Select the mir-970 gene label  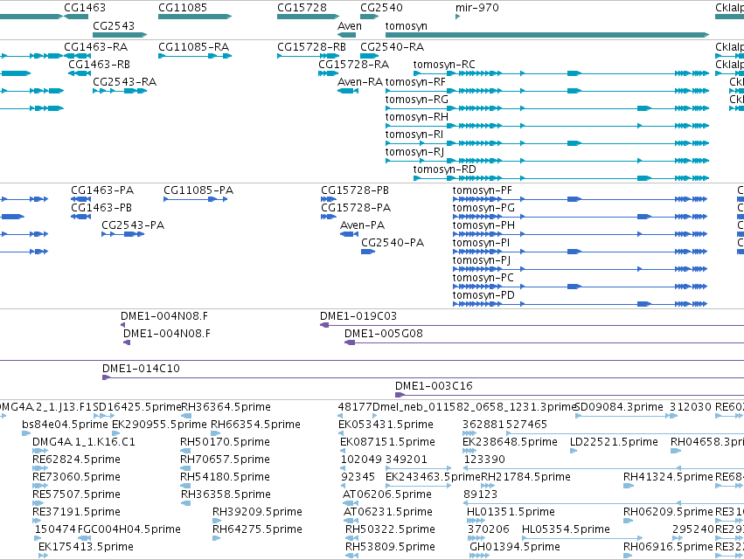[476, 8]
